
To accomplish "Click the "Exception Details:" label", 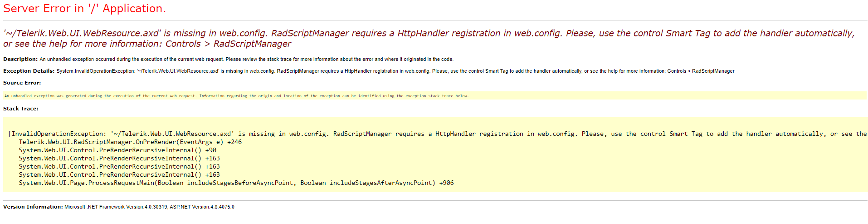I will point(29,71).
